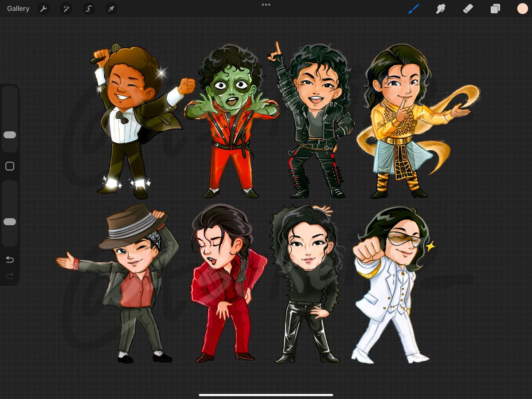Adjust the brush size slider

pyautogui.click(x=10, y=135)
